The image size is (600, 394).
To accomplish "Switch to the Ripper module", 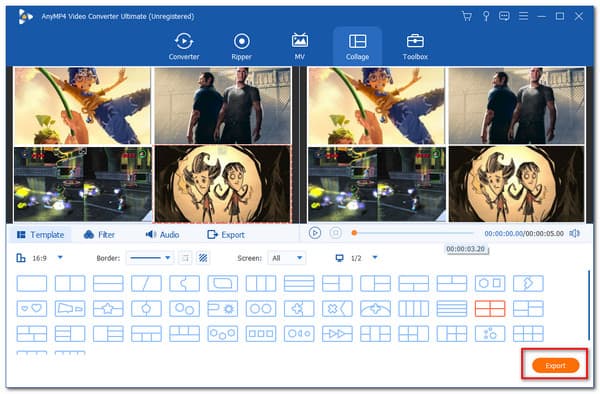I will click(241, 47).
